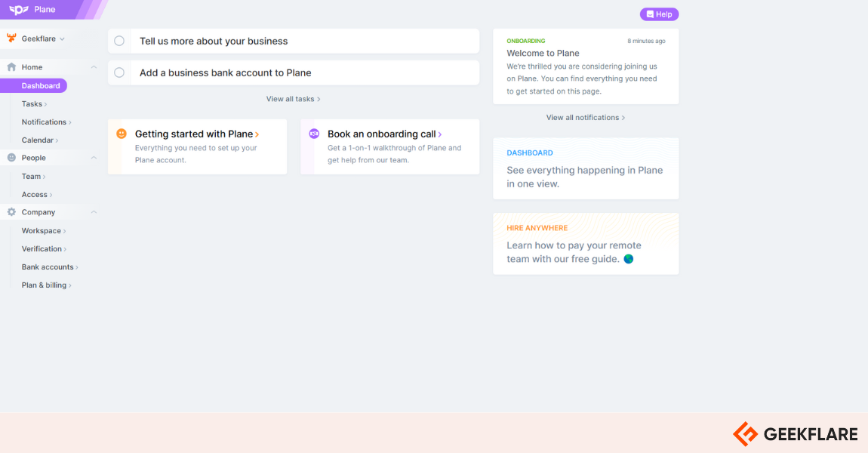This screenshot has width=868, height=453.
Task: Open Access under People
Action: pos(36,194)
